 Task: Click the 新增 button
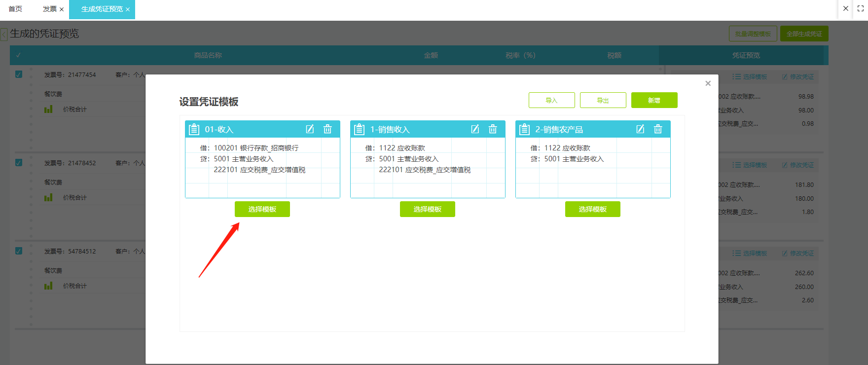tap(654, 100)
